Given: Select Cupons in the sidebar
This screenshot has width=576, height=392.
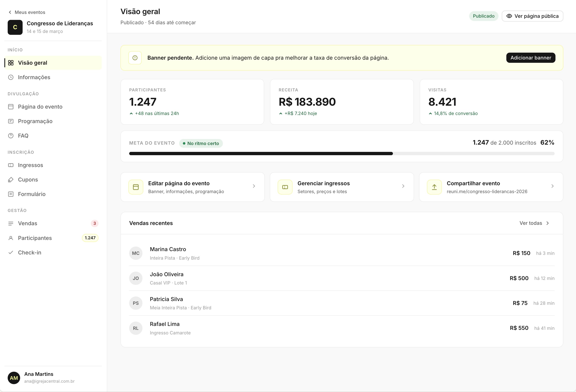Looking at the screenshot, I should point(53,180).
